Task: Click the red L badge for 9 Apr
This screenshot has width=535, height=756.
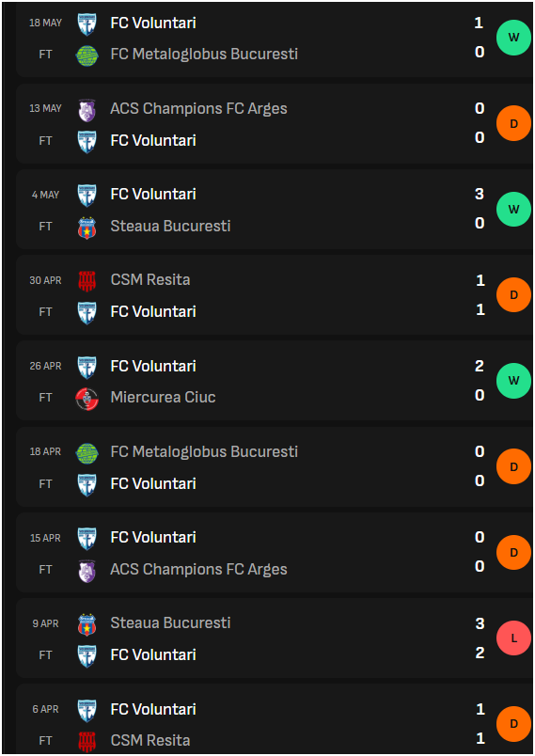Action: click(x=513, y=638)
